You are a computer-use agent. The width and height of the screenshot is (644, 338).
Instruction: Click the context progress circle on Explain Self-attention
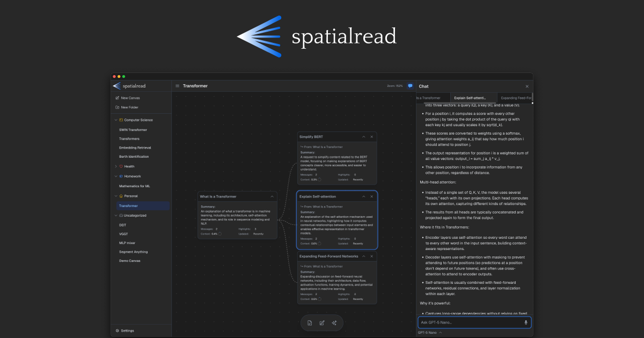319,244
